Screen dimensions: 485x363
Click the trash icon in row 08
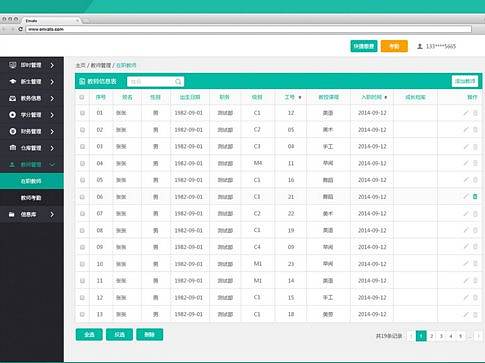(475, 230)
